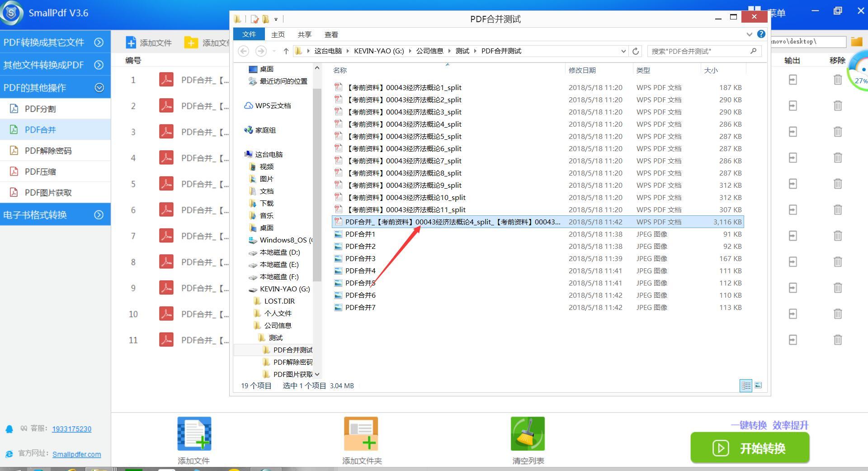Image resolution: width=868 pixels, height=471 pixels.
Task: Click the properties icon in quick access toolbar
Action: click(x=255, y=19)
